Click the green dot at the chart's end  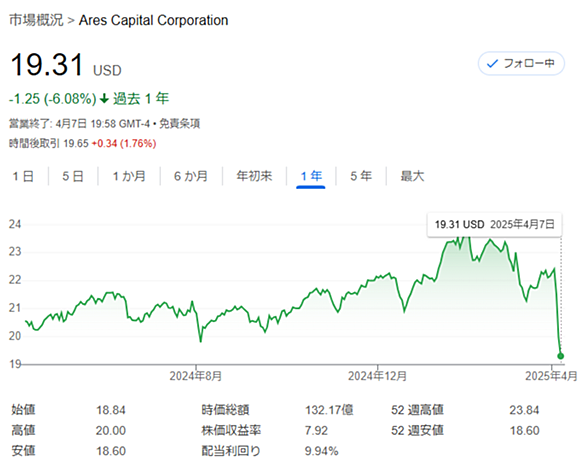(x=561, y=356)
